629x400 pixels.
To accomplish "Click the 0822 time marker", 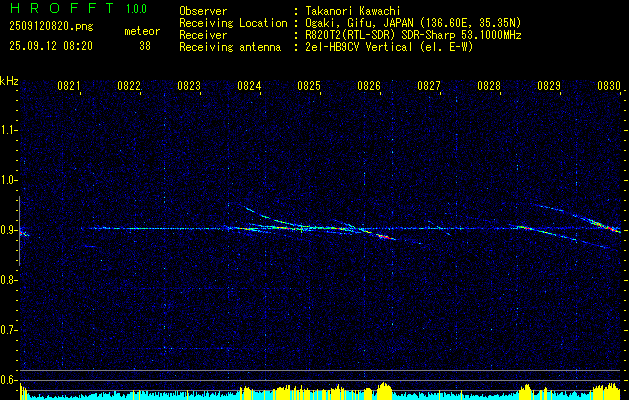I will coord(129,86).
